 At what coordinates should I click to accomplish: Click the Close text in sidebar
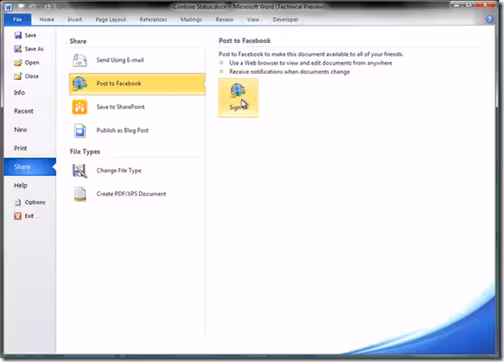pos(32,76)
